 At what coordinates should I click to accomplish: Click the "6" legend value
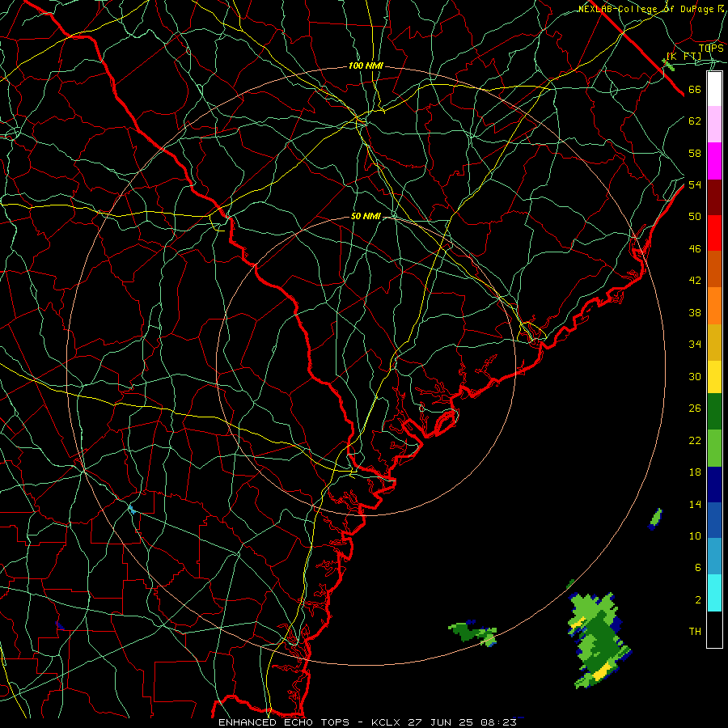click(697, 567)
